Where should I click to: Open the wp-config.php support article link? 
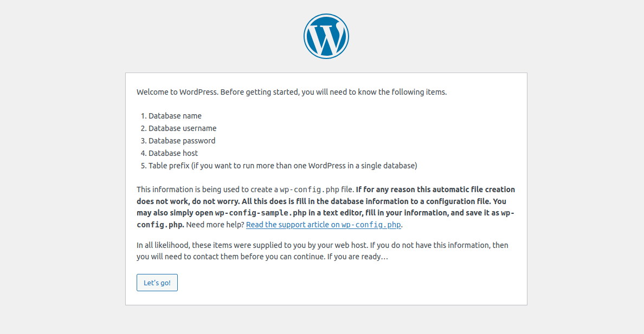(x=324, y=225)
